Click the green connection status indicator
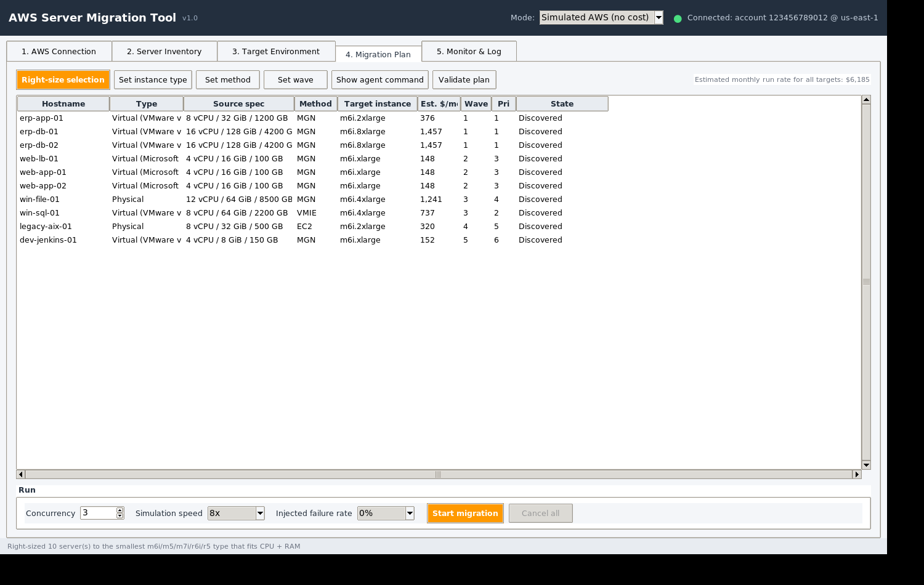Image resolution: width=924 pixels, height=585 pixels. (678, 18)
